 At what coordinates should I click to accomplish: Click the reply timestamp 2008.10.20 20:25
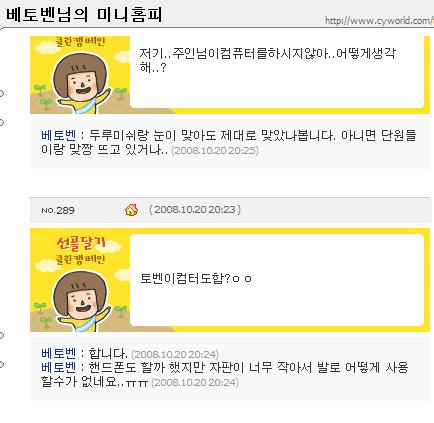tap(215, 150)
